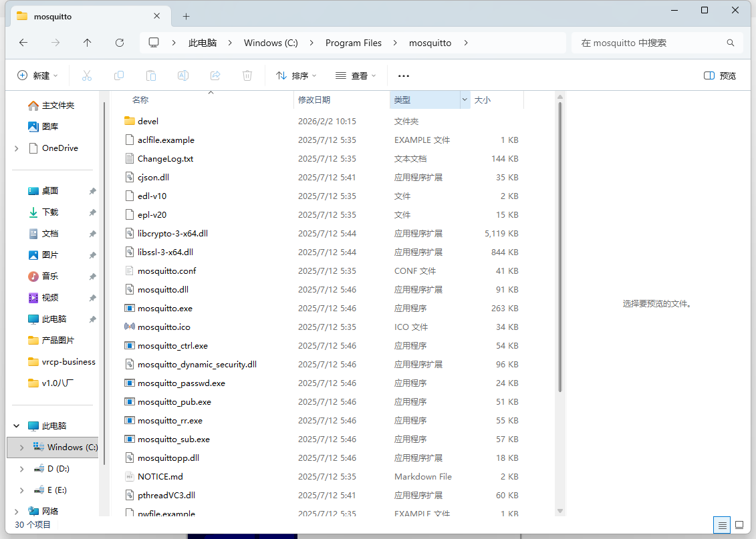
Task: Click the Cut scissors icon
Action: 87,75
